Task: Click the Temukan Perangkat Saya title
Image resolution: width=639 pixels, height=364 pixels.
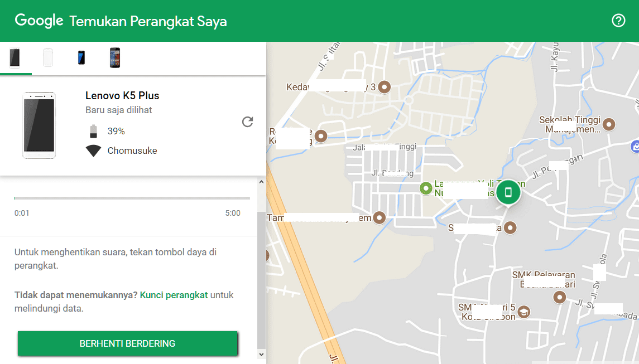Action: tap(148, 21)
